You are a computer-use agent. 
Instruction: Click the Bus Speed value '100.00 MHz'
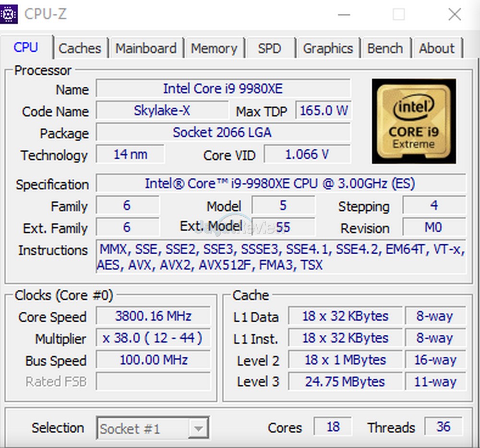coord(154,360)
